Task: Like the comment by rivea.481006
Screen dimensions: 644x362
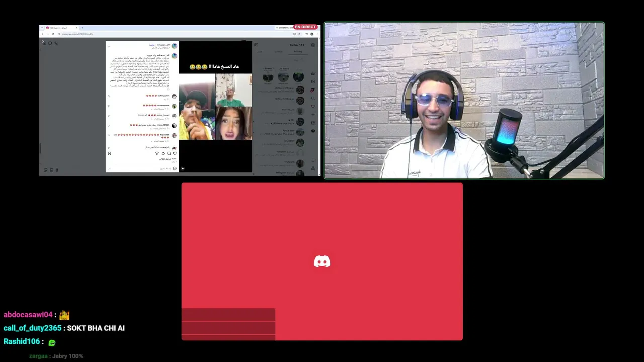Action: click(x=109, y=125)
